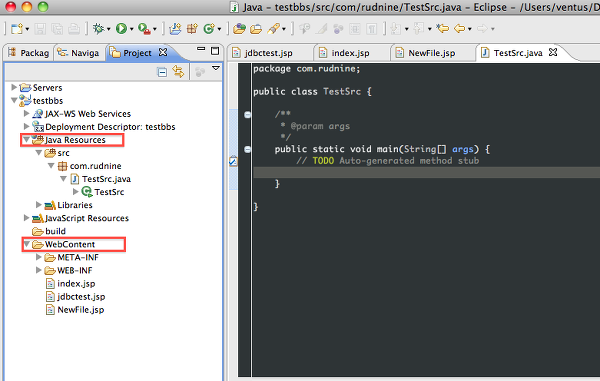The height and width of the screenshot is (381, 600).
Task: Open the Search dropdown arrow
Action: 284,29
